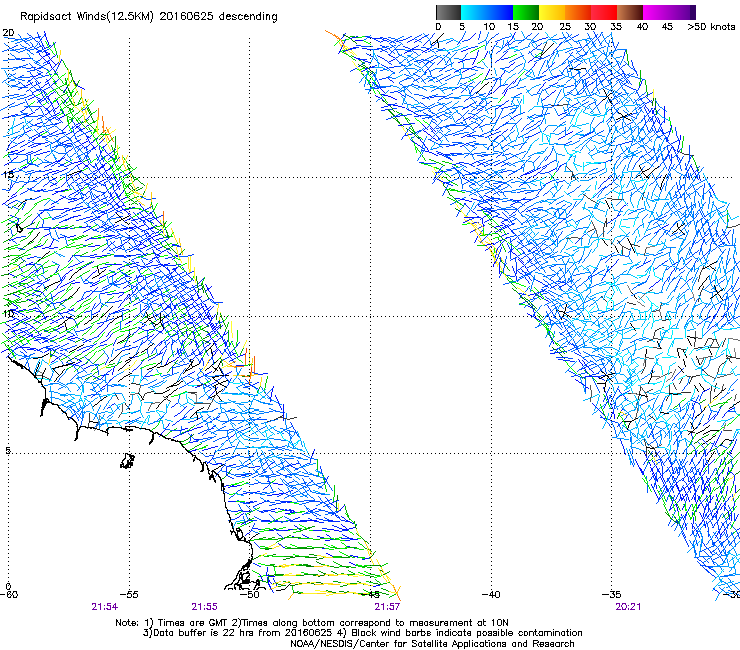The image size is (740, 650).
Task: Click the purple '20:21' overpass time
Action: tap(628, 607)
